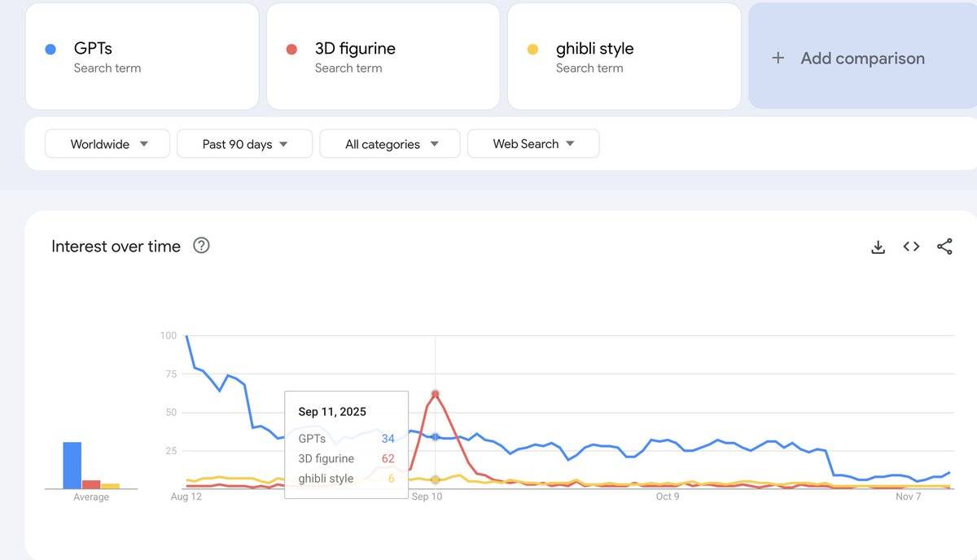Download the Interest over time CSV
The width and height of the screenshot is (977, 560).
pos(878,247)
